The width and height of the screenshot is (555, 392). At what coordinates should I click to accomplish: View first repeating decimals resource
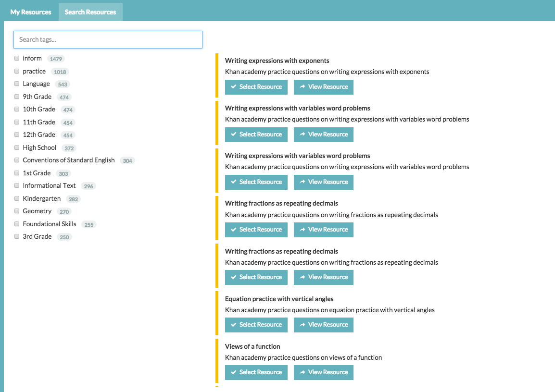click(x=323, y=230)
